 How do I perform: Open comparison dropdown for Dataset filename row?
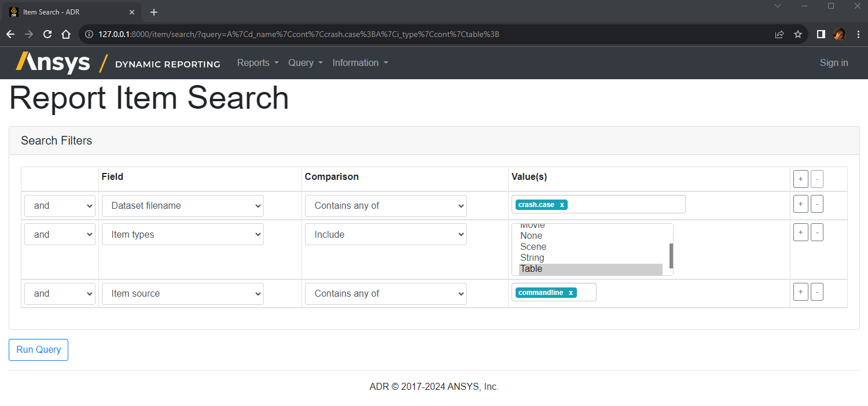point(386,206)
